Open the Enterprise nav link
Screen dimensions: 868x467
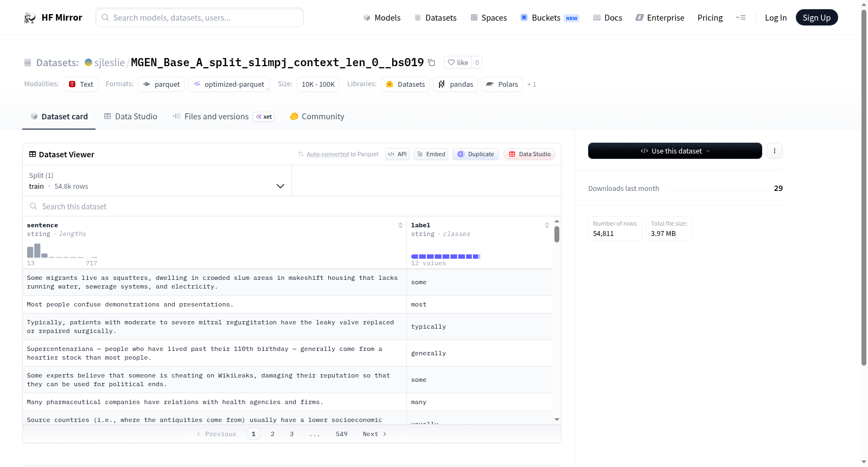pos(660,17)
